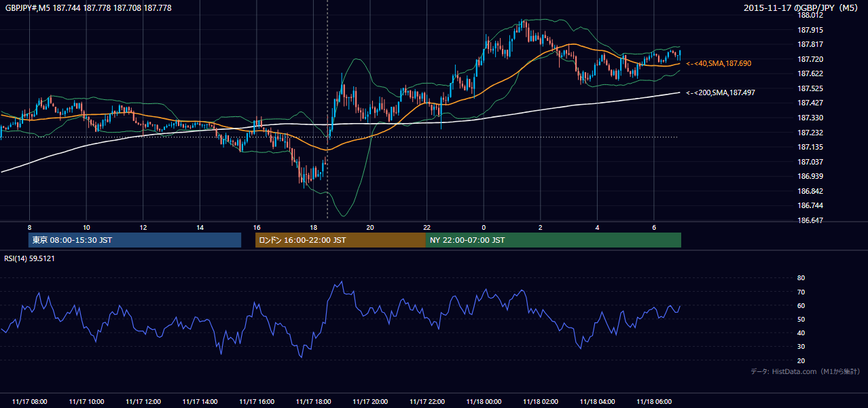
Task: Click the 186.744 price axis label
Action: [x=810, y=206]
